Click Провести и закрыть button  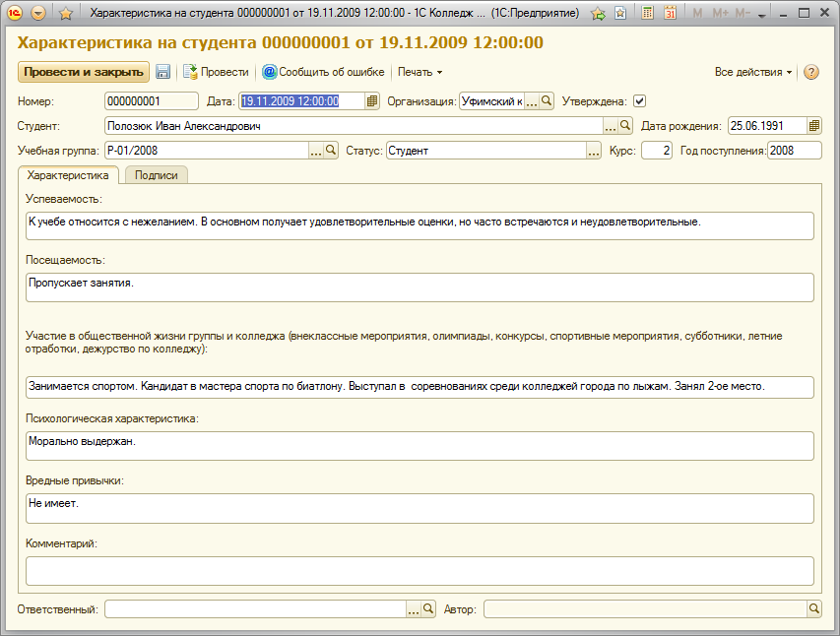84,72
